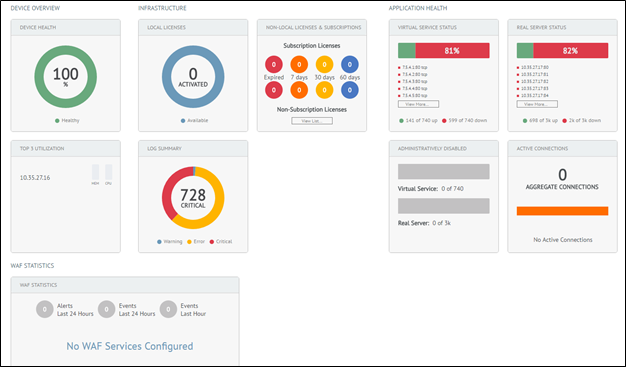Click the red Critical legend dot in Log Summary
Viewport: 626px width, 367px height.
coord(212,242)
